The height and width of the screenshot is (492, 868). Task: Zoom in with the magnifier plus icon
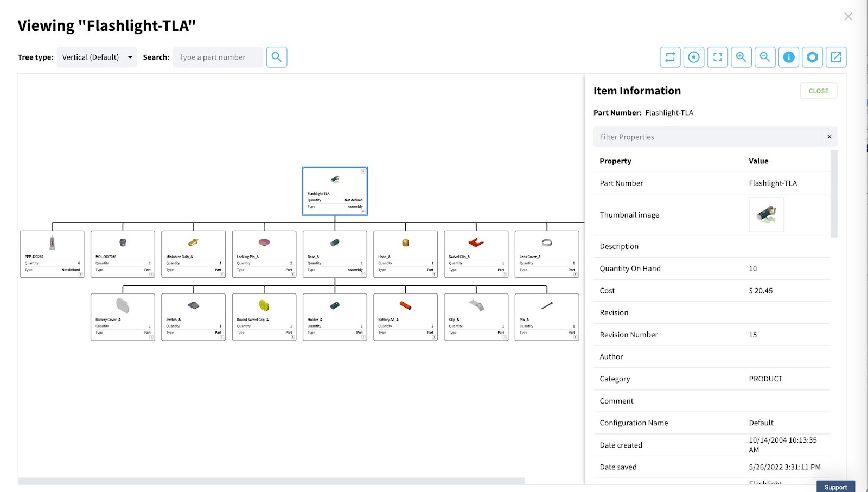coord(741,57)
